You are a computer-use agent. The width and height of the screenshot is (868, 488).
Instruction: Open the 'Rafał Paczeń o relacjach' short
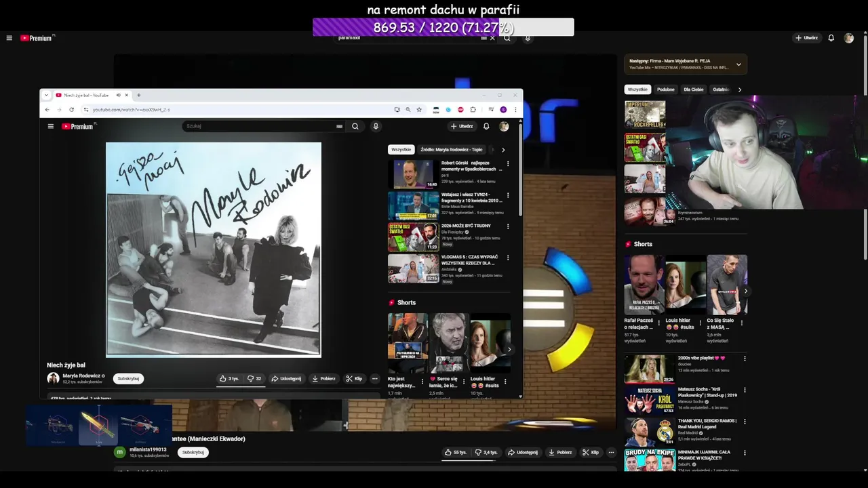644,285
